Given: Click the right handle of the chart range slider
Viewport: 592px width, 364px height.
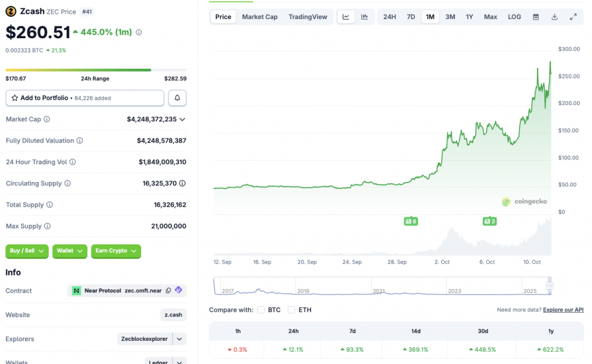Looking at the screenshot, I should [550, 285].
